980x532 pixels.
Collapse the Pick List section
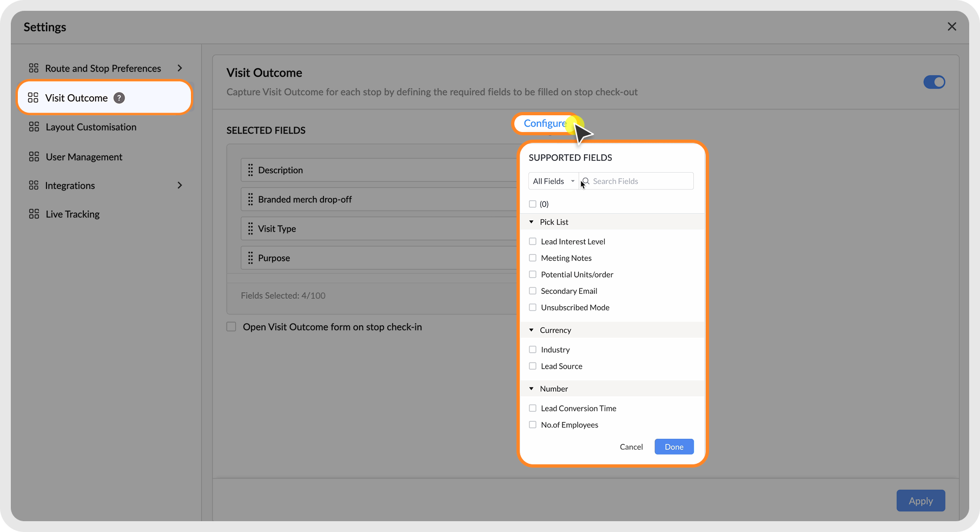(x=532, y=222)
